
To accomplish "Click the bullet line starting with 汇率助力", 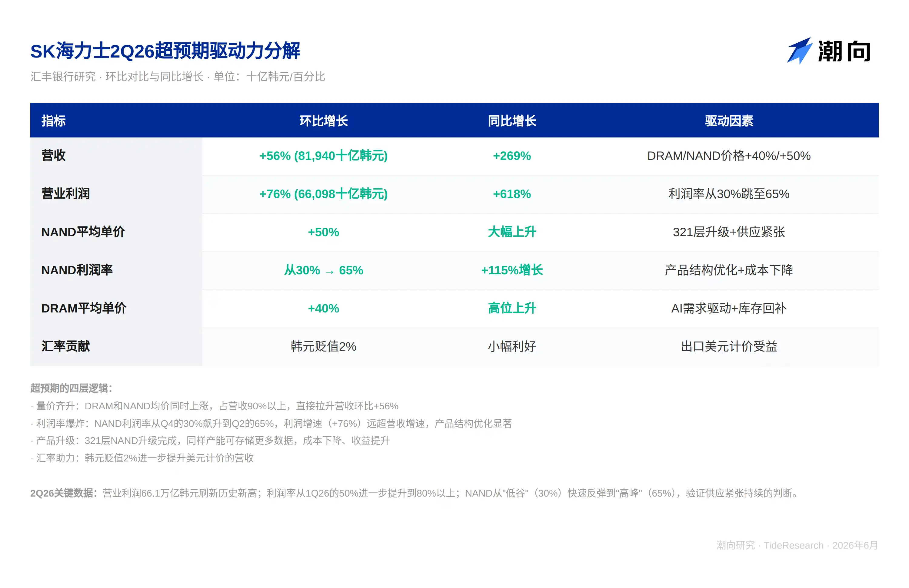I will pyautogui.click(x=142, y=458).
